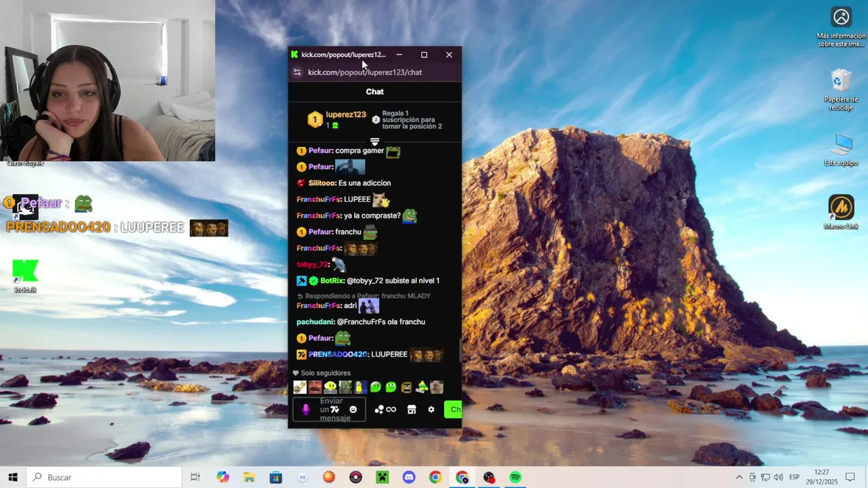Select the second green blob emote
The width and height of the screenshot is (868, 488).
[x=391, y=387]
